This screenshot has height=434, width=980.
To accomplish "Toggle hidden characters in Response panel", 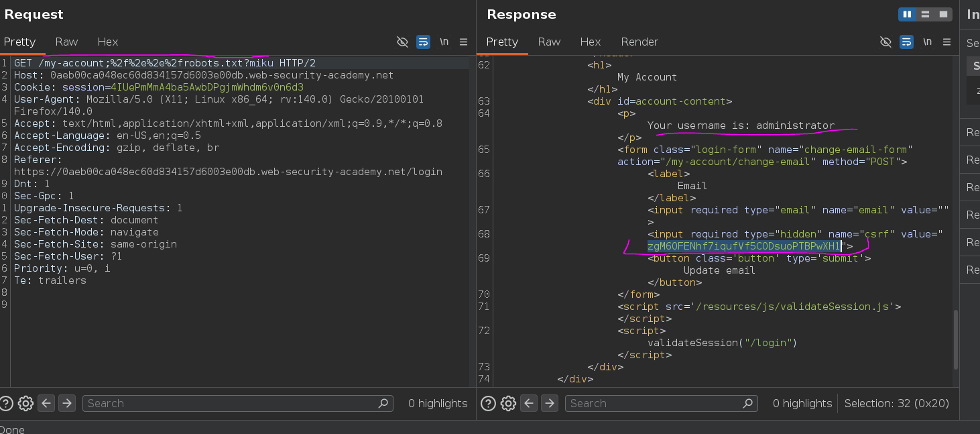I will pos(885,42).
